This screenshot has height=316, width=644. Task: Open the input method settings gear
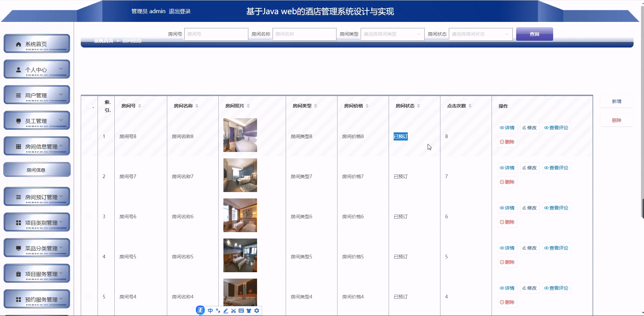[257, 311]
